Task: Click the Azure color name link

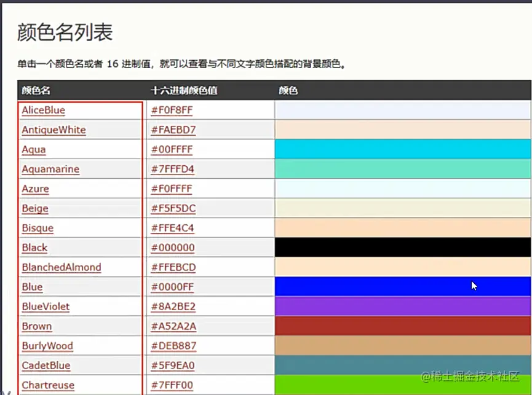Action: [35, 189]
